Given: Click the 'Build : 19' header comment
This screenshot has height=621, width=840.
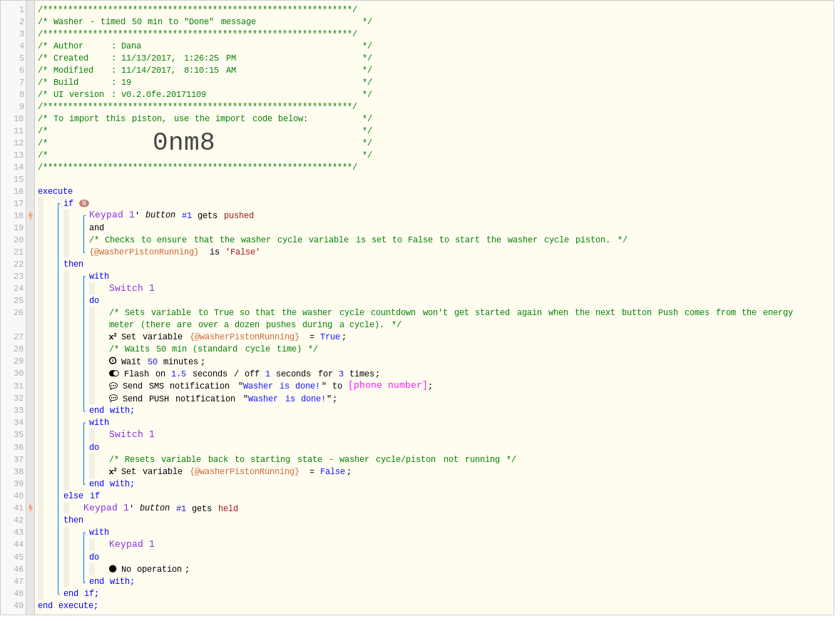Looking at the screenshot, I should [x=205, y=83].
